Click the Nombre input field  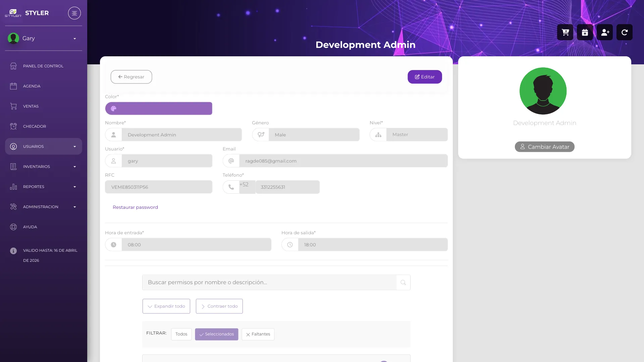(182, 135)
